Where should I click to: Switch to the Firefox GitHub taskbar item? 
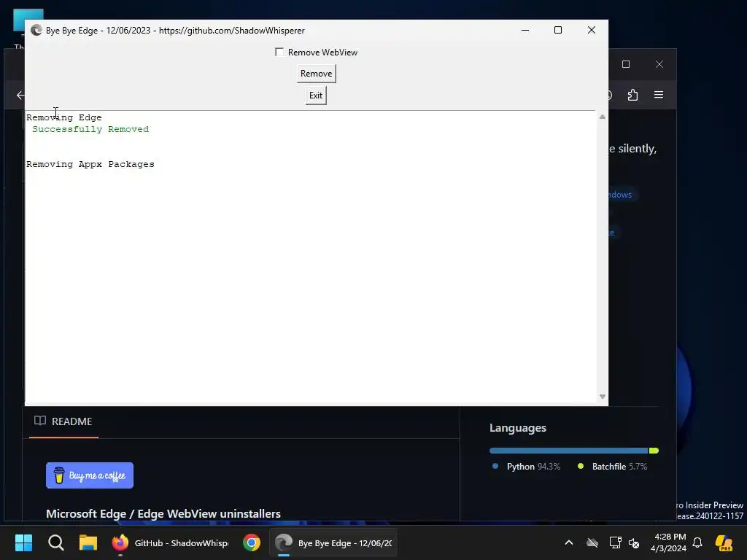click(170, 542)
